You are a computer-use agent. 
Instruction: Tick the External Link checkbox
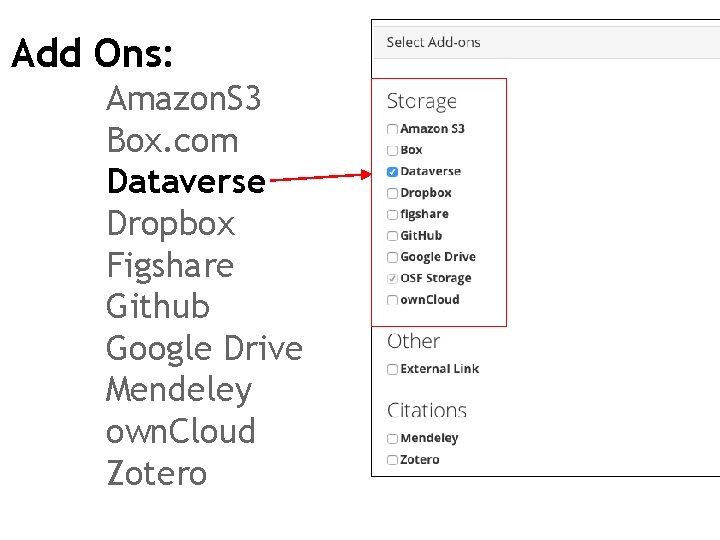point(393,369)
